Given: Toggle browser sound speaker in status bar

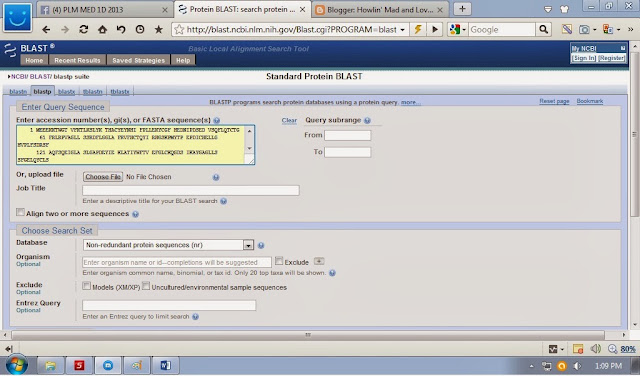Looking at the screenshot, I should pos(596,349).
